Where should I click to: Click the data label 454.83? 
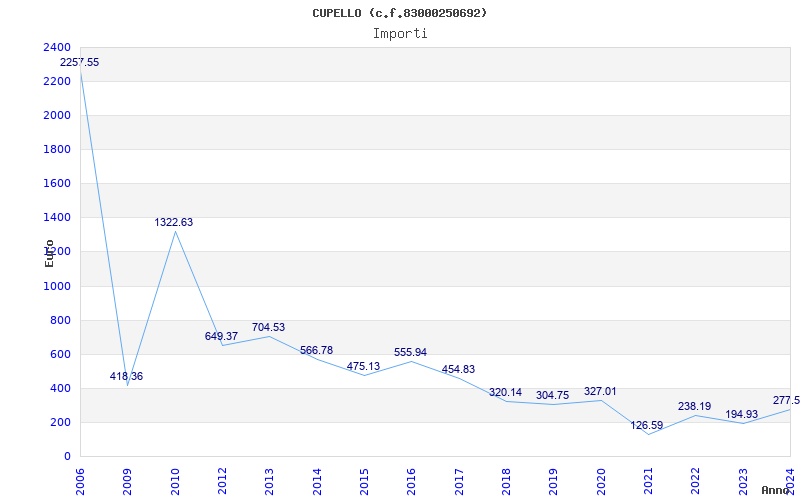pyautogui.click(x=458, y=369)
